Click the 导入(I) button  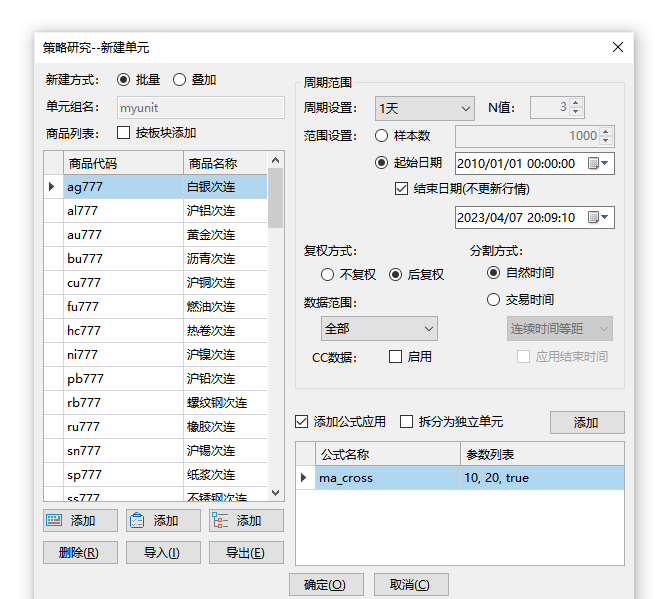[163, 553]
